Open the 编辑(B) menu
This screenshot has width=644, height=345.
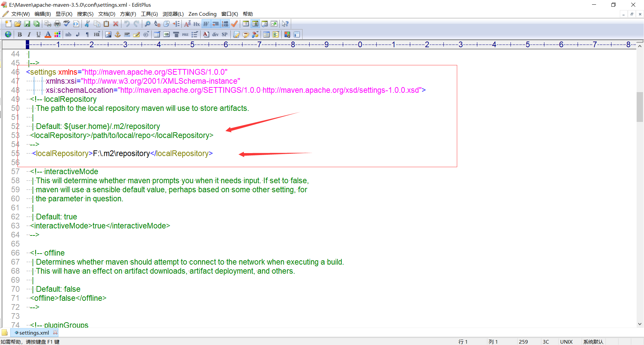(x=43, y=14)
